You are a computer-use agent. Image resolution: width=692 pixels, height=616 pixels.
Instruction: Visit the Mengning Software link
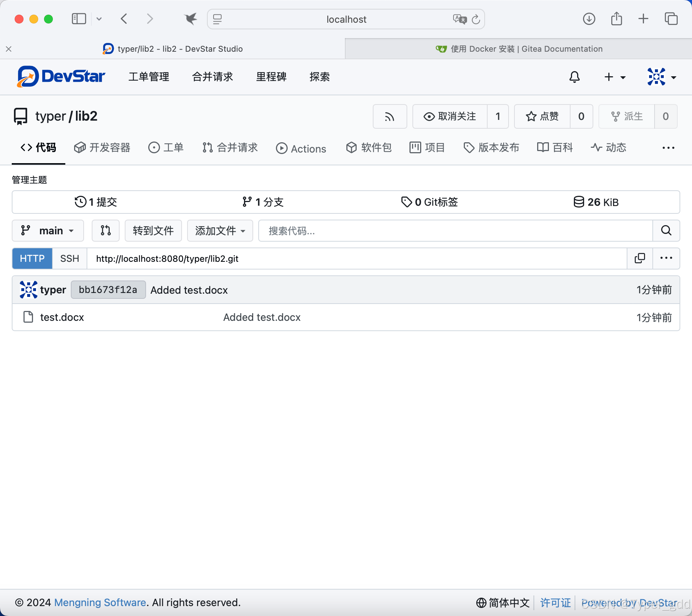point(99,602)
